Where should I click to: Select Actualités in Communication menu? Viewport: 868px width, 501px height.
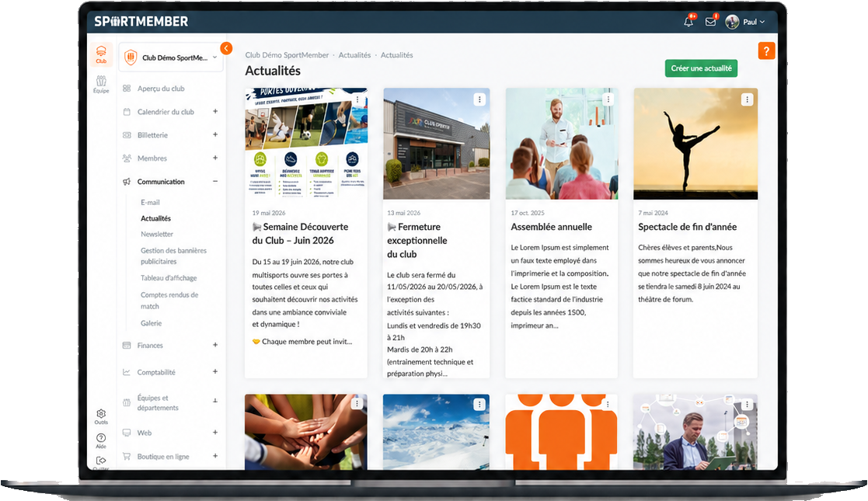click(155, 219)
